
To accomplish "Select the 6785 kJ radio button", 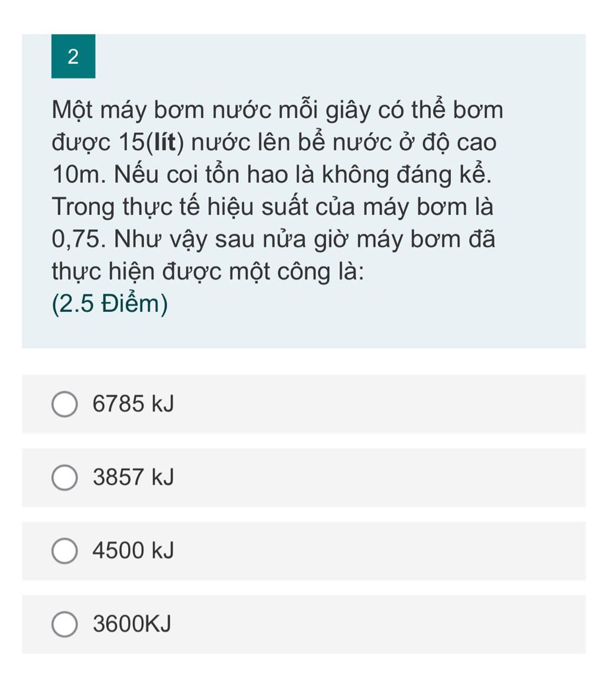I will 65,404.
